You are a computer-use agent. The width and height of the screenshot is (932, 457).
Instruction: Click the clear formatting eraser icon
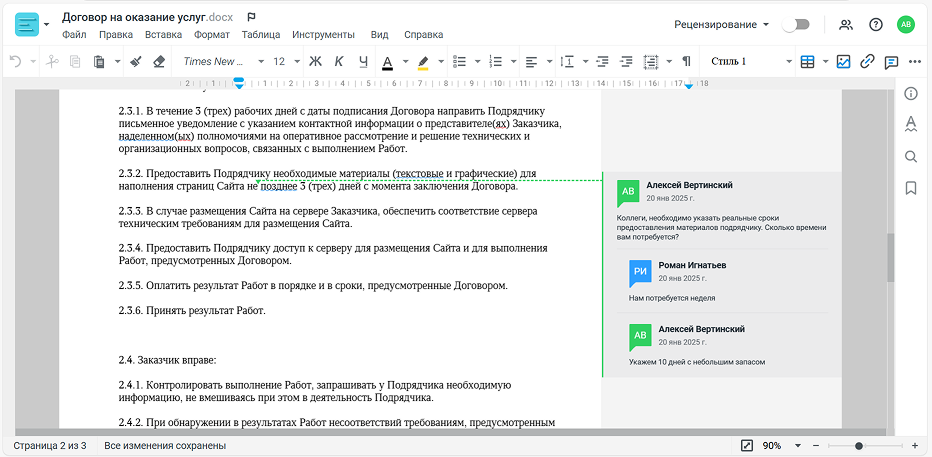[159, 62]
